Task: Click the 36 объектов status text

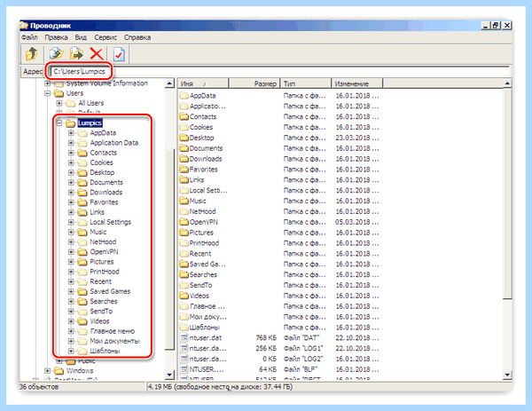Action: pyautogui.click(x=39, y=387)
